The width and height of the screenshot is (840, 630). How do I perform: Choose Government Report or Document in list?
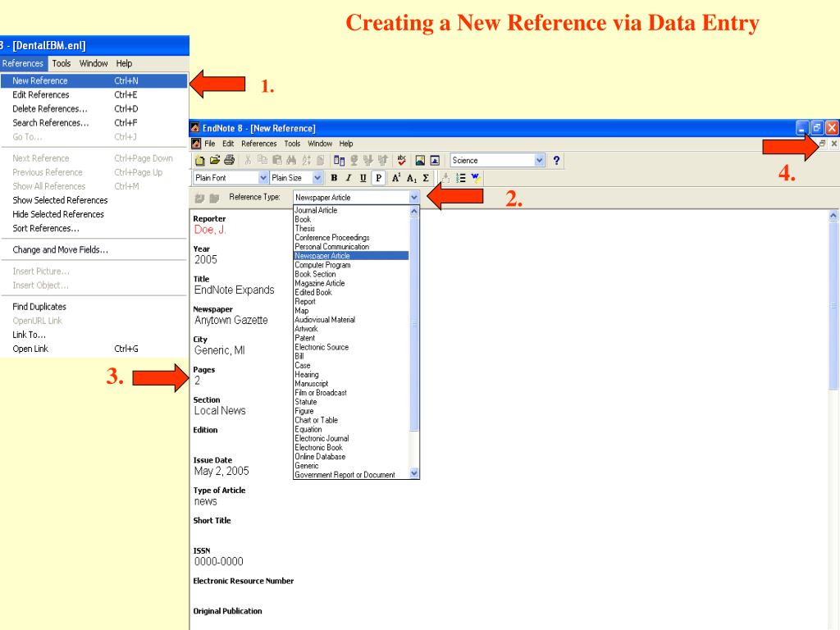coord(345,475)
